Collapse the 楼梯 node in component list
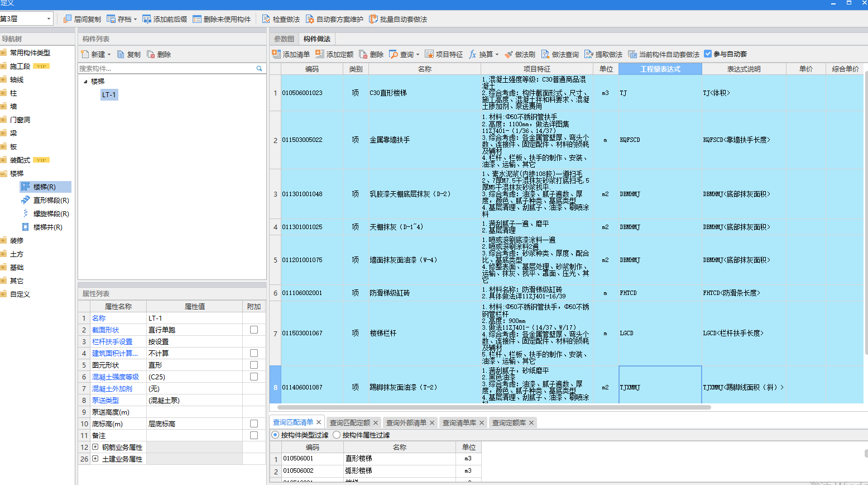 coord(85,82)
